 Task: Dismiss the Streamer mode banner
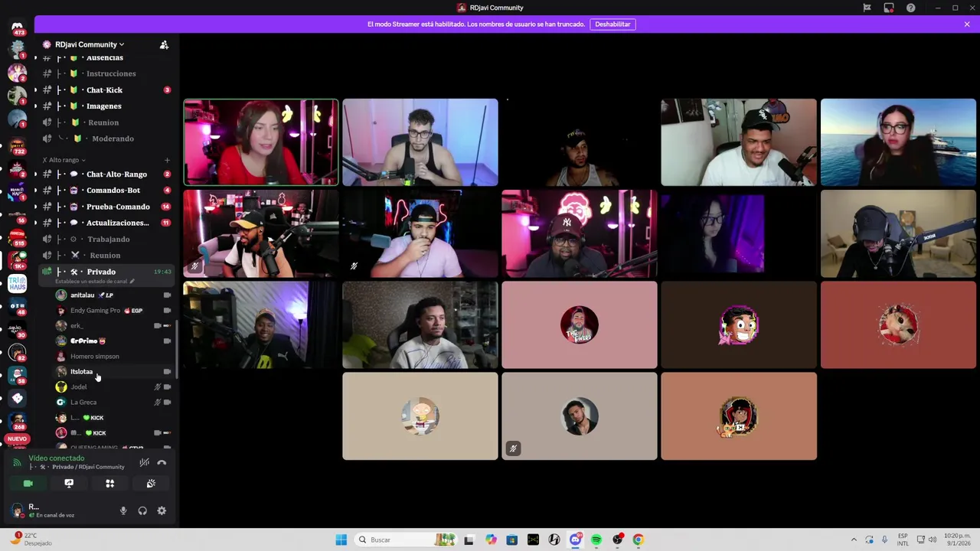[967, 24]
